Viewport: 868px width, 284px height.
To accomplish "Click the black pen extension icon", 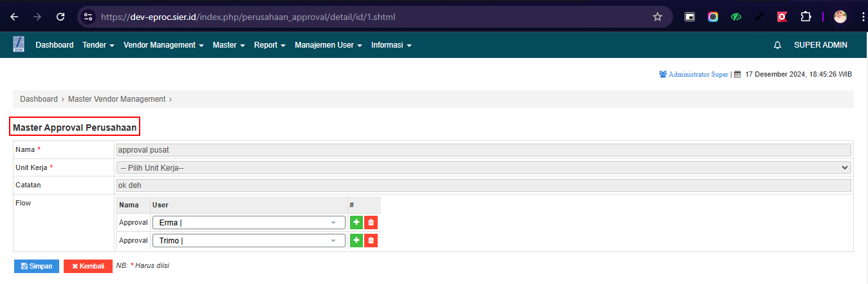I will pos(759,17).
